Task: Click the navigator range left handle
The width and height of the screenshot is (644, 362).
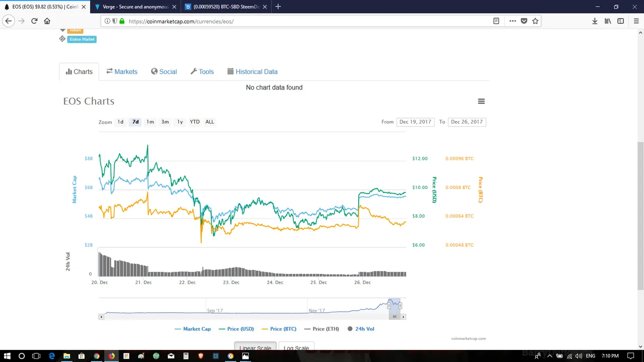Action: coord(389,306)
